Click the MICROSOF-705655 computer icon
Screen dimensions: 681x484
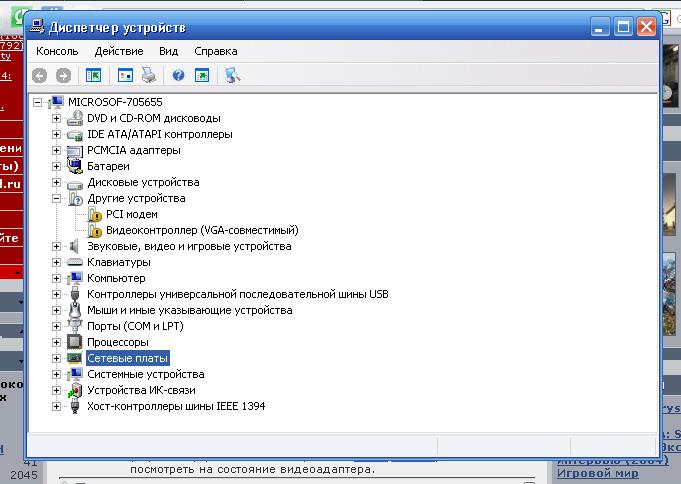(56, 102)
